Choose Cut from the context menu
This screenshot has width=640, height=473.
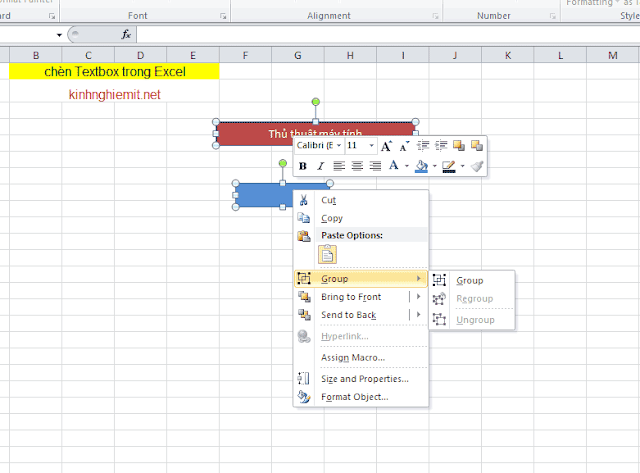click(361, 200)
